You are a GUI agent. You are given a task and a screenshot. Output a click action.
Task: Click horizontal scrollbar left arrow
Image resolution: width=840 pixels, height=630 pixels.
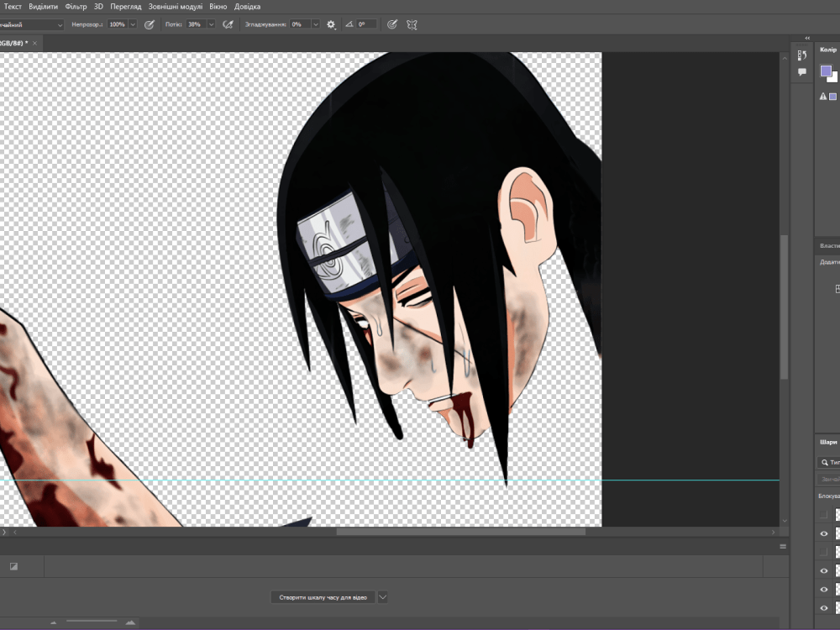click(x=15, y=532)
